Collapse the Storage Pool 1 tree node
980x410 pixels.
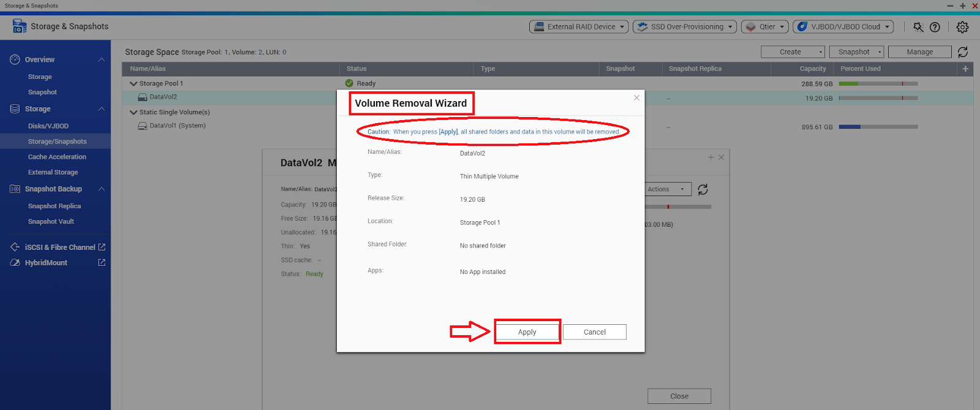tap(134, 83)
